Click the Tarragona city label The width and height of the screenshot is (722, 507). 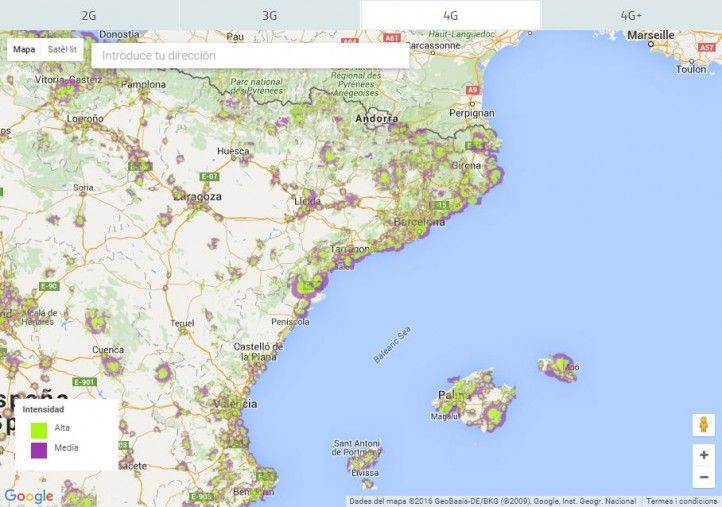pyautogui.click(x=350, y=249)
